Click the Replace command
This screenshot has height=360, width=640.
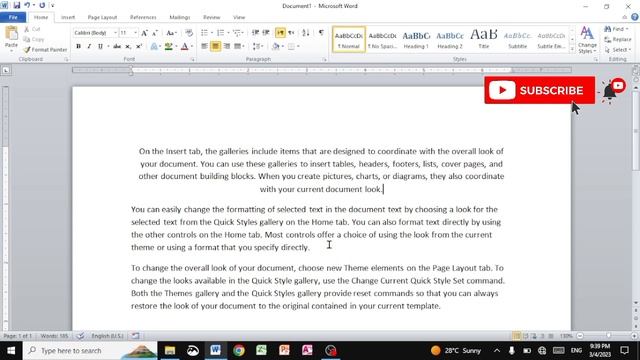pos(618,39)
